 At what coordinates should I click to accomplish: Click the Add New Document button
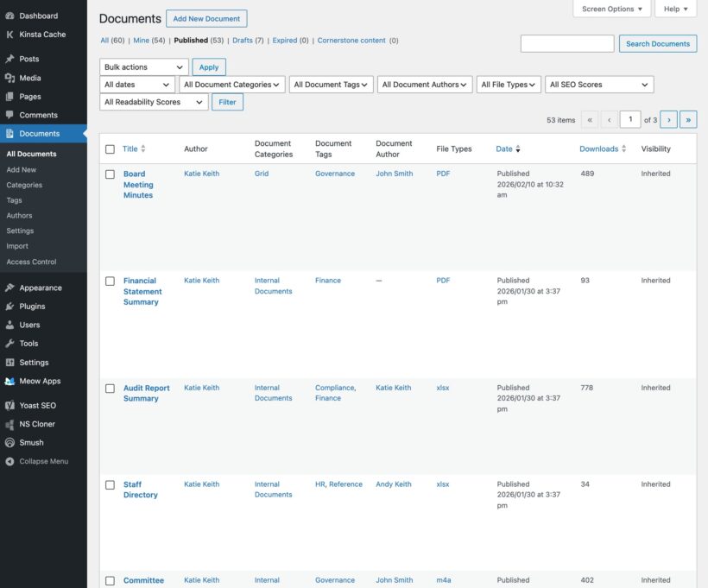tap(206, 18)
